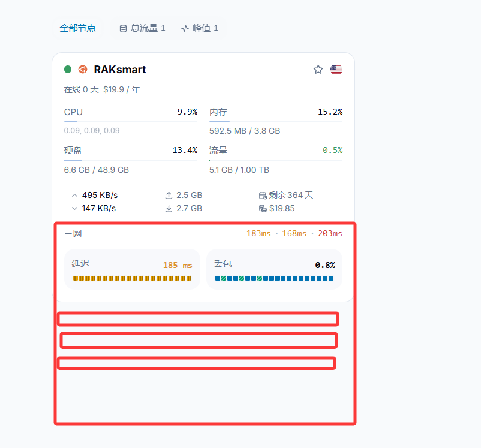Image resolution: width=481 pixels, height=448 pixels.
Task: Click the 185 ms delay value
Action: [x=178, y=265]
